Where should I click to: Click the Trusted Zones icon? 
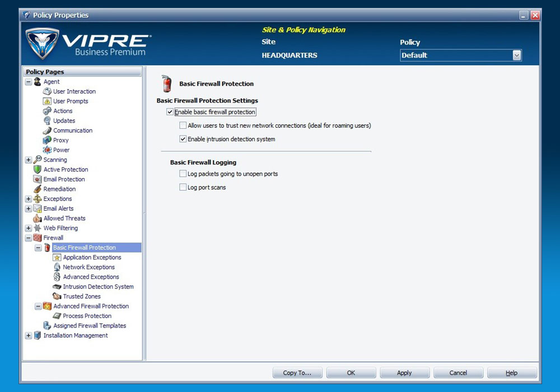(x=57, y=296)
